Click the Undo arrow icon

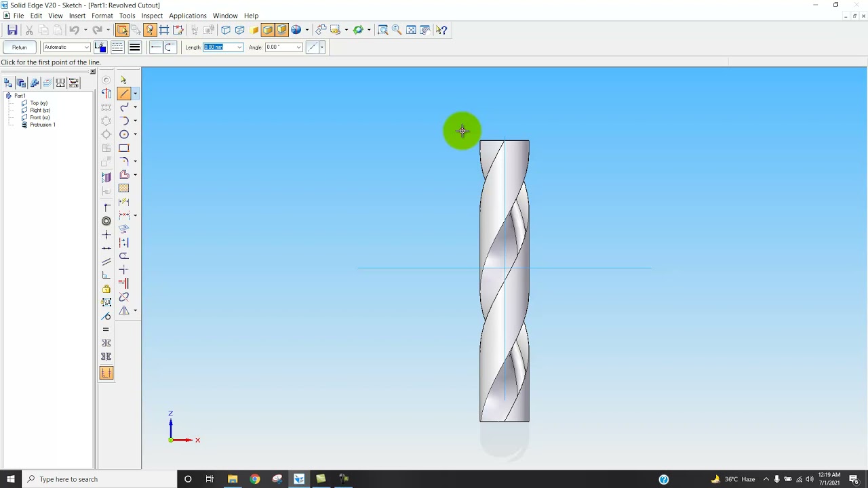tap(74, 30)
